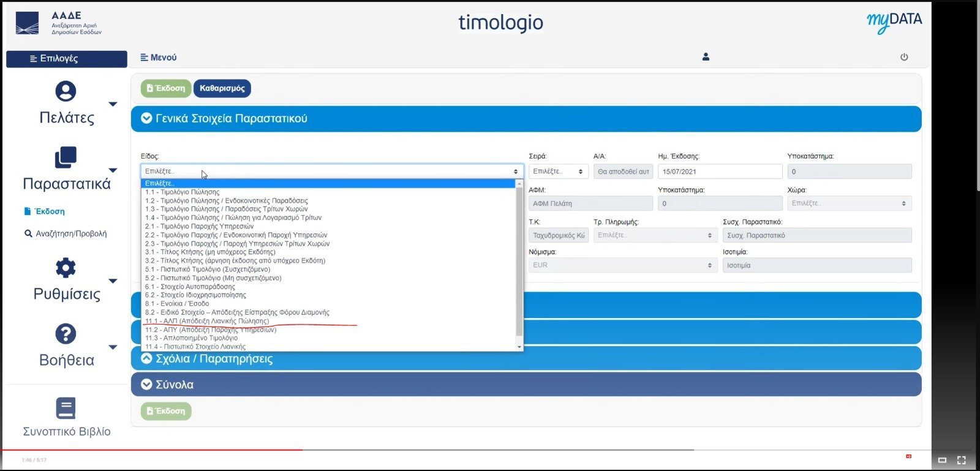Select 2.2 - Ενδοκοινοτική Παροχή Υπηρεσιών option
Viewport: 980px width, 471px height.
(x=329, y=235)
